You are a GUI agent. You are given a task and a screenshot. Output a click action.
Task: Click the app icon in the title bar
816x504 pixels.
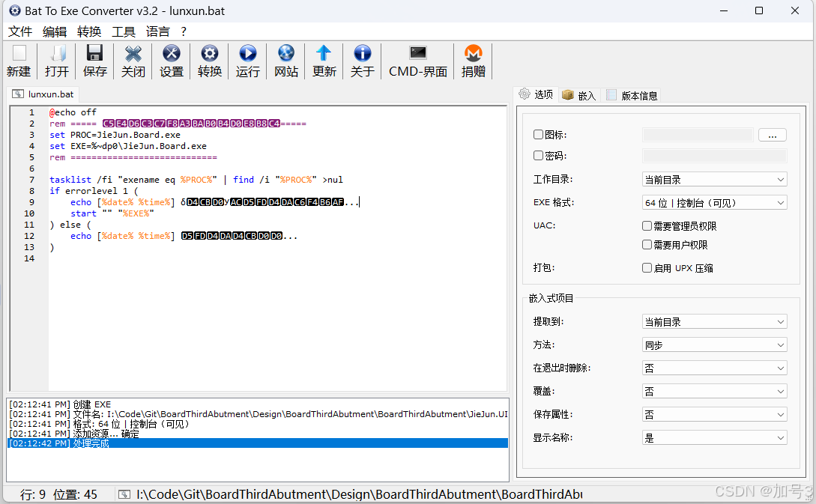point(15,10)
